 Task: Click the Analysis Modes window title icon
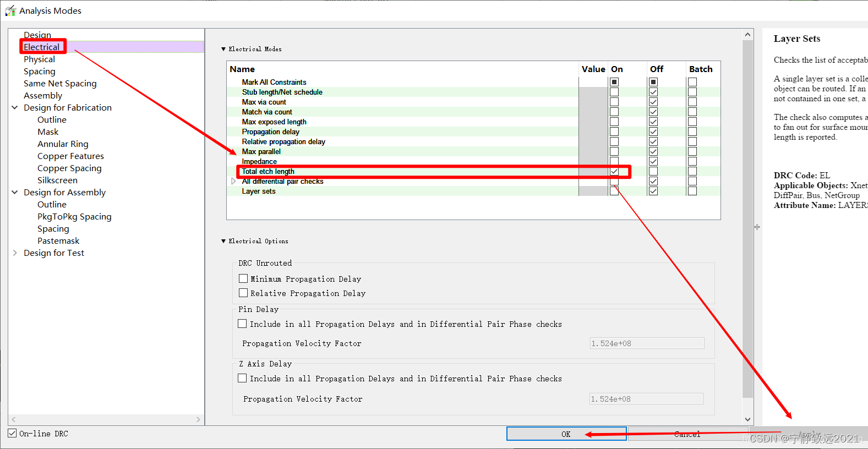coord(10,10)
